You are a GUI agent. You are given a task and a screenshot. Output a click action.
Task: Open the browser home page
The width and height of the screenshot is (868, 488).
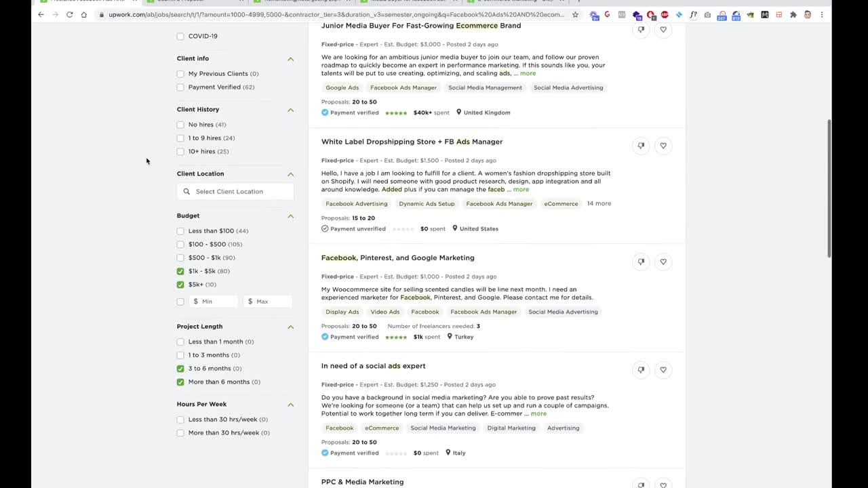(83, 14)
